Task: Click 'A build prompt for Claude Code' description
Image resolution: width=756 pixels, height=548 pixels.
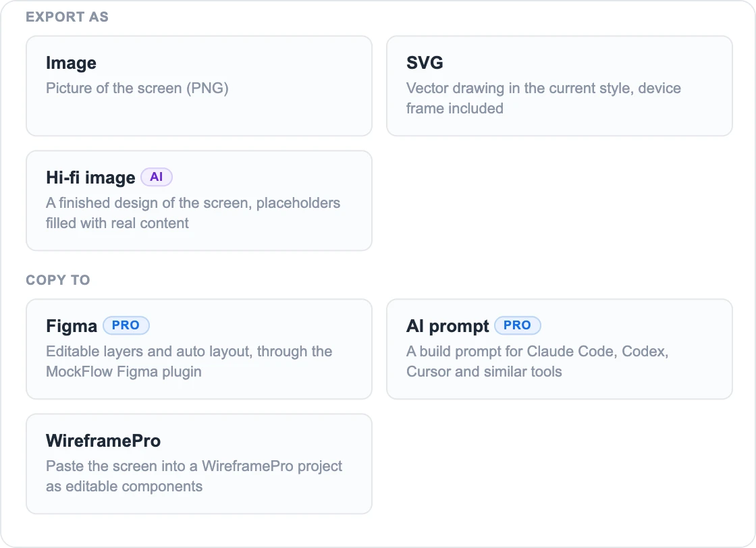Action: click(537, 362)
